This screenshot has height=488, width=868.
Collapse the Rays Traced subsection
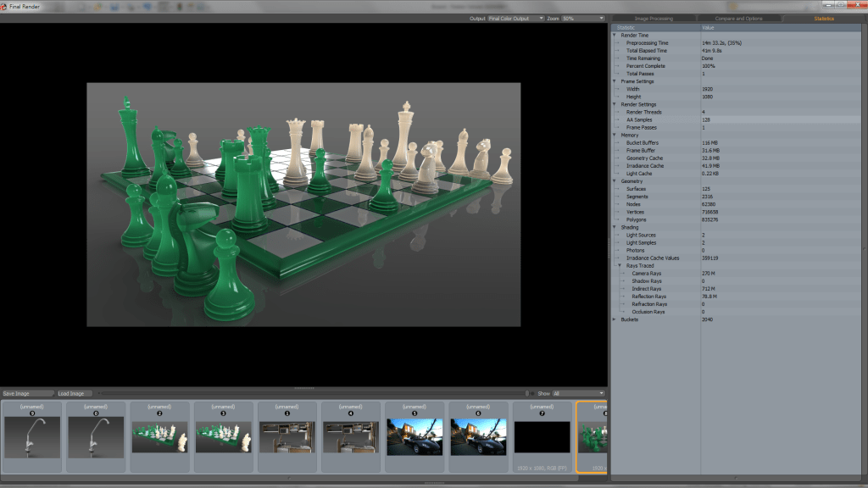[x=622, y=265]
